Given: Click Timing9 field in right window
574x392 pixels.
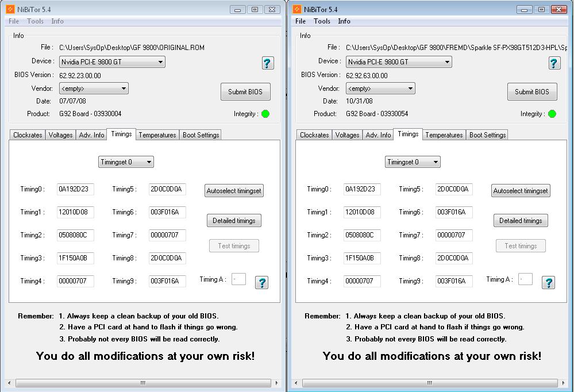Looking at the screenshot, I should click(x=454, y=281).
